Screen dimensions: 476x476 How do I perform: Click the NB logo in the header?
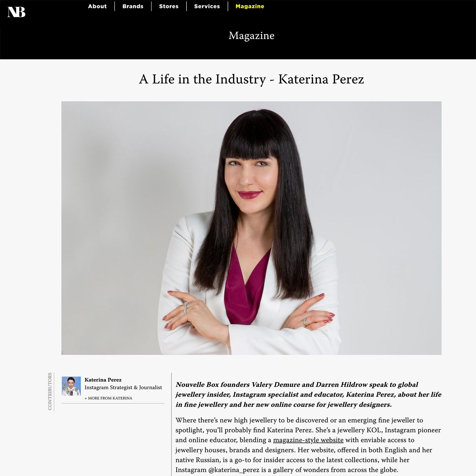pos(16,12)
